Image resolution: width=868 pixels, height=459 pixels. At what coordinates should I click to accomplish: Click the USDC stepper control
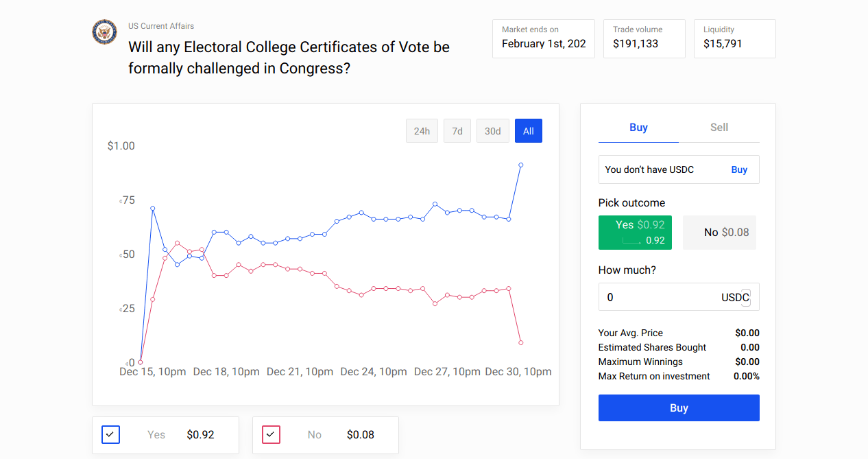[746, 297]
